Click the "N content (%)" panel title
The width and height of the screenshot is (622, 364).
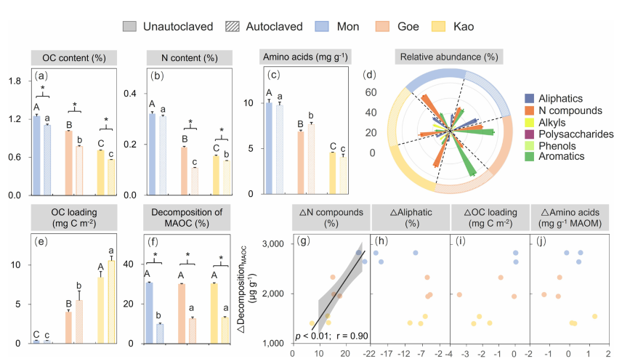click(x=180, y=57)
